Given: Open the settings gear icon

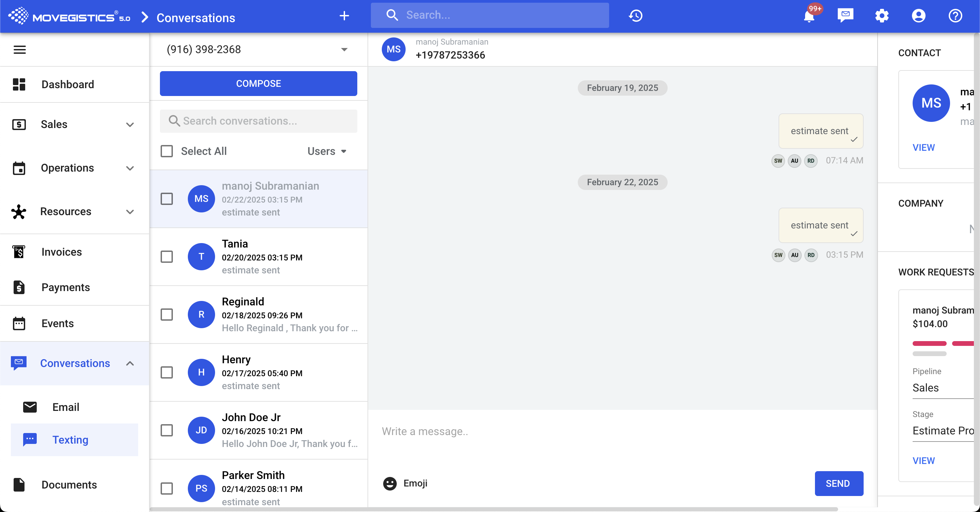Looking at the screenshot, I should [881, 16].
